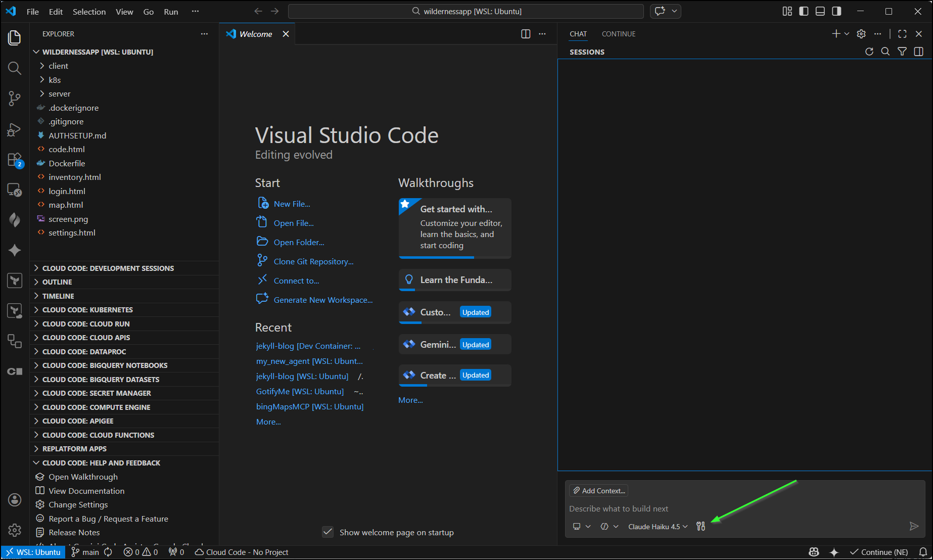This screenshot has width=933, height=560.
Task: Toggle the primary side bar visibility
Action: pos(804,11)
